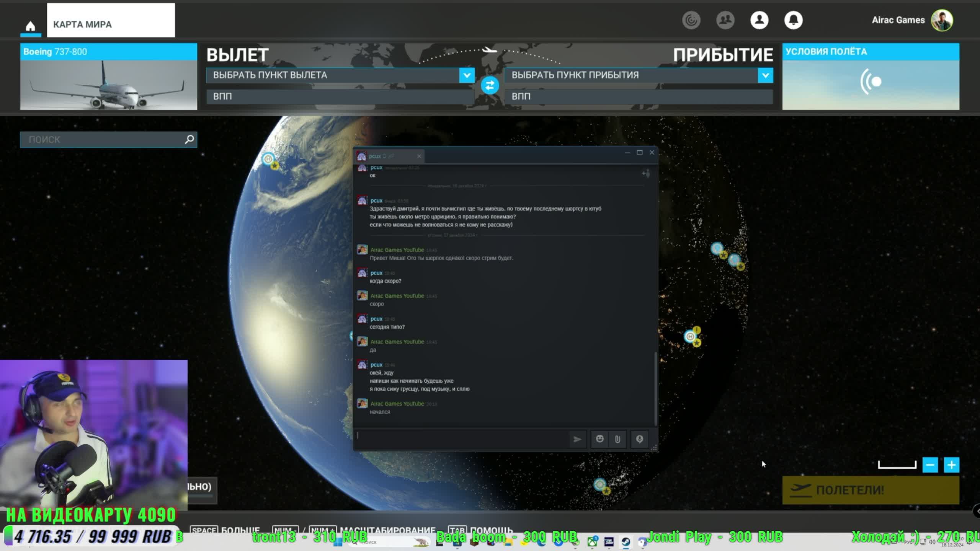The image size is (980, 551).
Task: Select the arrival ВПП runway field
Action: point(639,96)
